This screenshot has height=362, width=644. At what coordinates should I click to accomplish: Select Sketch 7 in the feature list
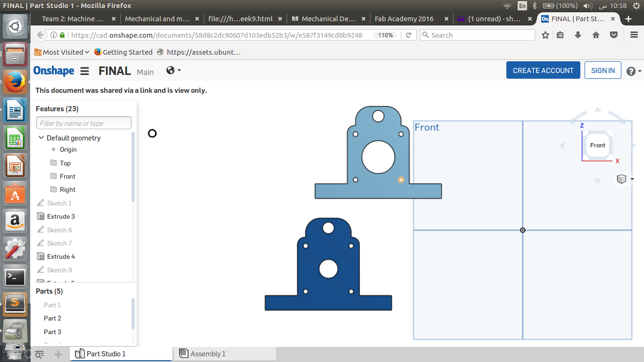(59, 243)
